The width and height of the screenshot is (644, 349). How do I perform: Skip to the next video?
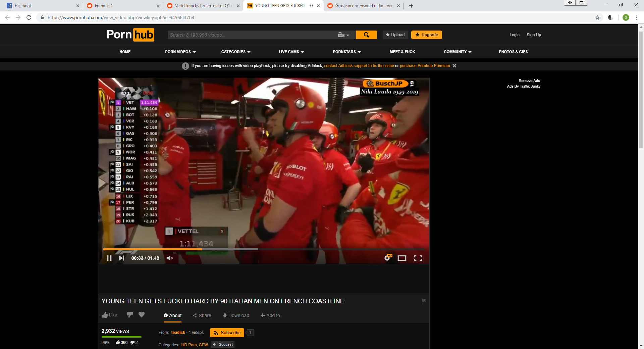pos(121,258)
